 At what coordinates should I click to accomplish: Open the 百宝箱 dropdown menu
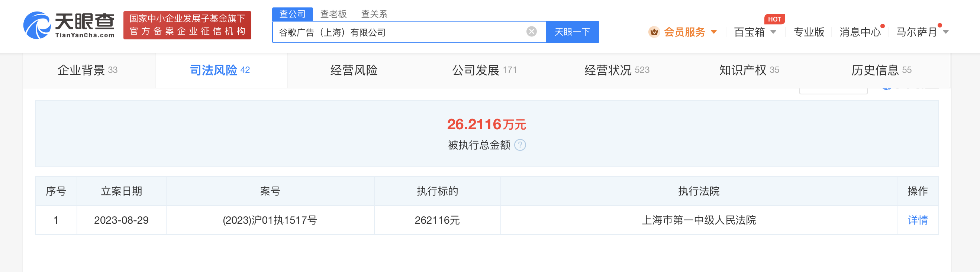point(773,32)
